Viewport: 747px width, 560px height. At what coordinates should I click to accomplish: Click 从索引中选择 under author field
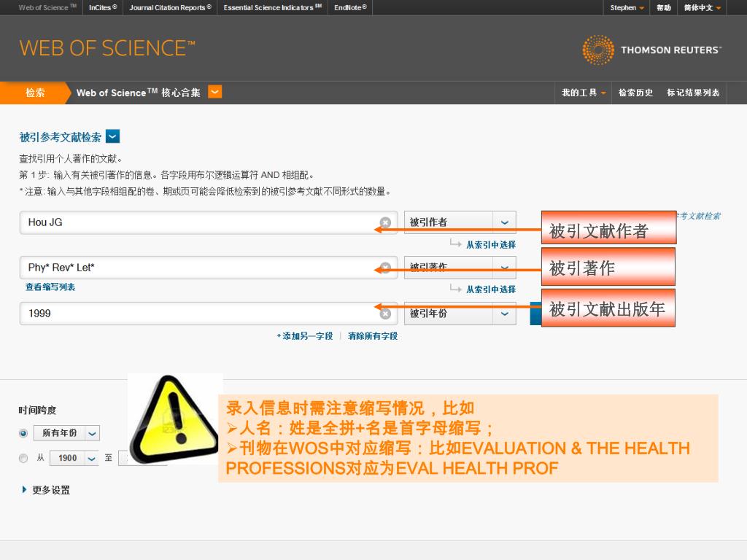coord(491,245)
